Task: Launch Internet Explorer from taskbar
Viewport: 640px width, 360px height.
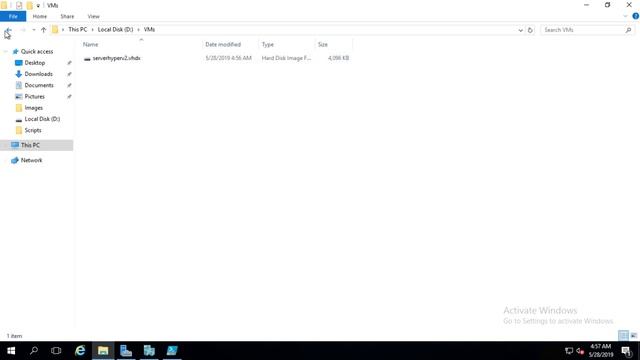Action: pyautogui.click(x=80, y=351)
